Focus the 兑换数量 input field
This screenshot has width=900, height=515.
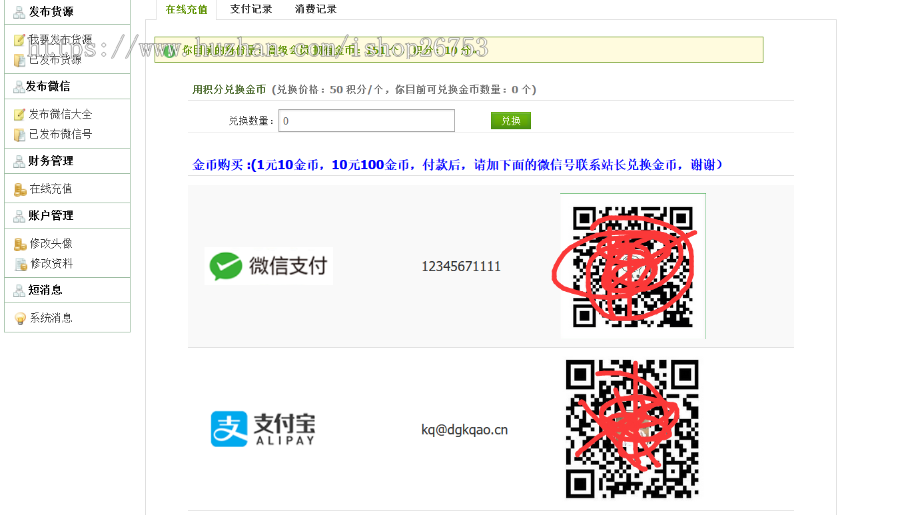[x=366, y=121]
